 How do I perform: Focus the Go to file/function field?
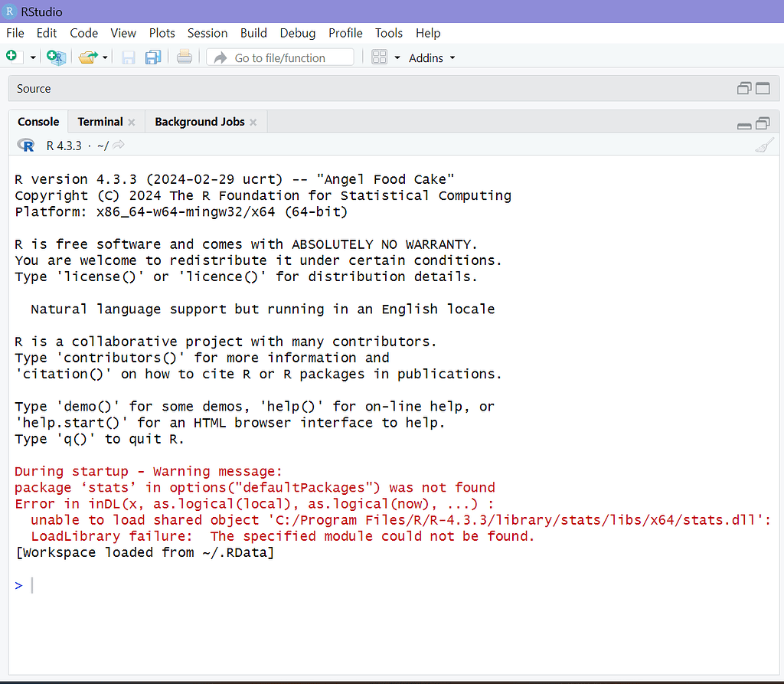point(280,57)
